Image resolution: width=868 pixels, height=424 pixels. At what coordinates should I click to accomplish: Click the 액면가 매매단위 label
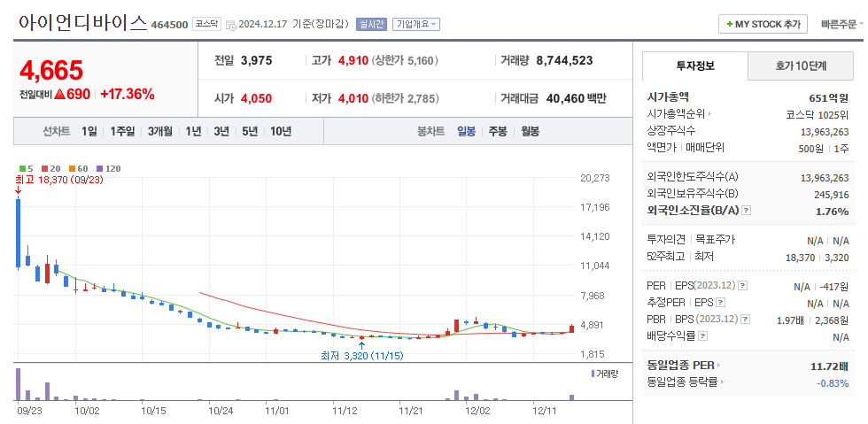click(x=686, y=147)
